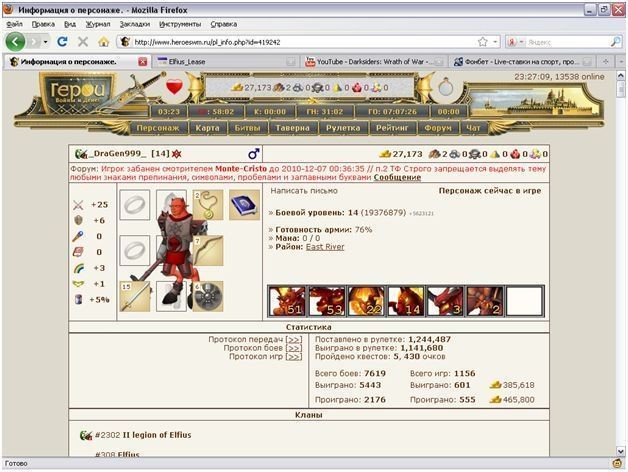
Task: Open the Правка menu
Action: pyautogui.click(x=43, y=24)
